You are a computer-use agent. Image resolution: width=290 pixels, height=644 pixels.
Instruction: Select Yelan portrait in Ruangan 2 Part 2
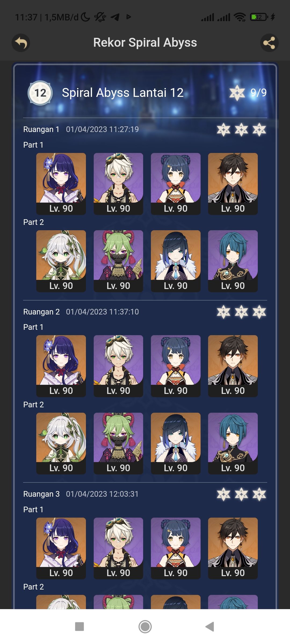coord(176,443)
